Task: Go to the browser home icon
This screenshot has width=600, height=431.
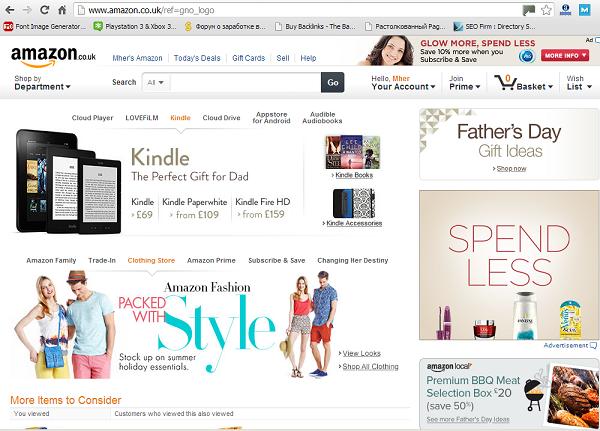Action: tap(62, 10)
